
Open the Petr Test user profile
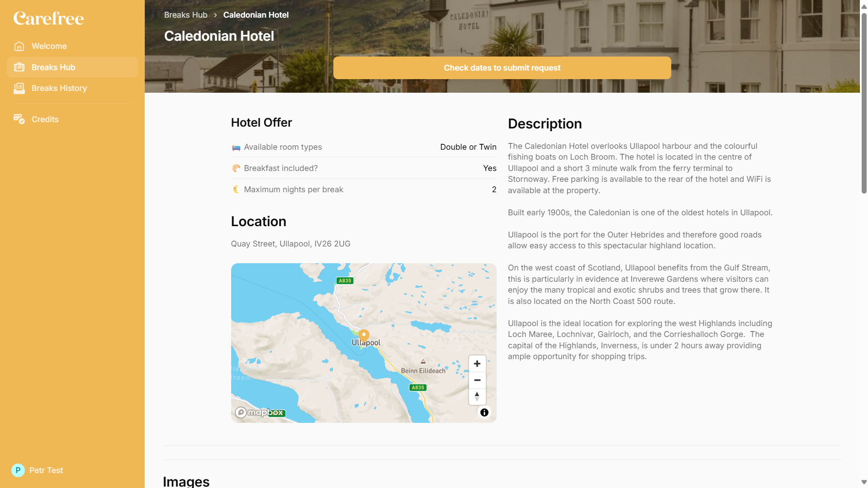[38, 470]
